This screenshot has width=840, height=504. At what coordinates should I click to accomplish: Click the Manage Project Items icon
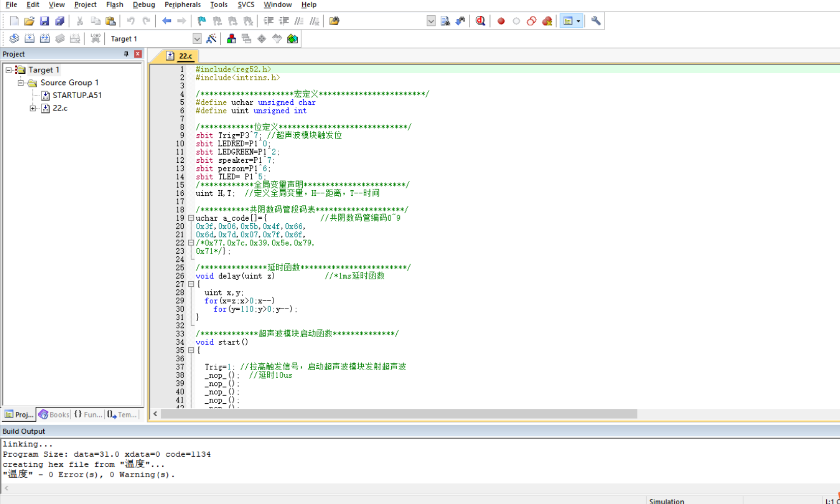pyautogui.click(x=231, y=39)
